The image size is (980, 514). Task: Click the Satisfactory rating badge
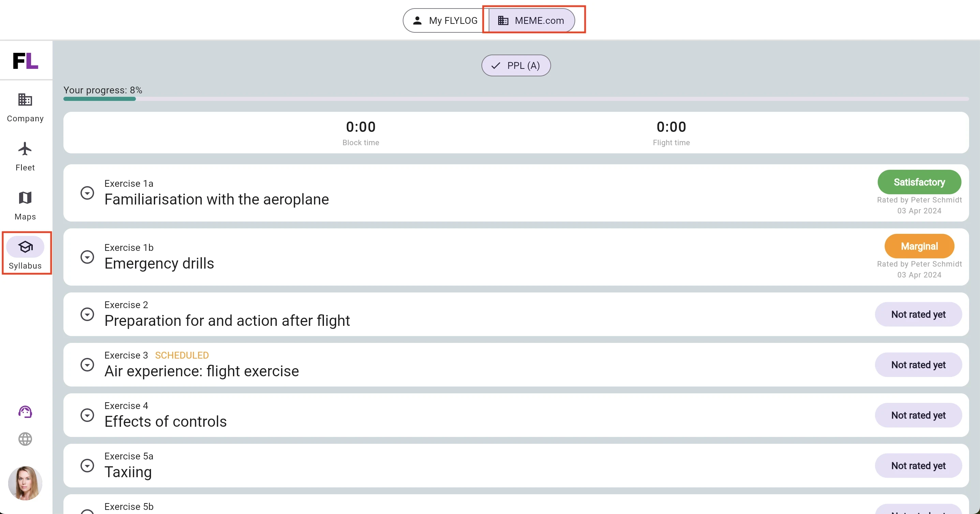pos(919,182)
